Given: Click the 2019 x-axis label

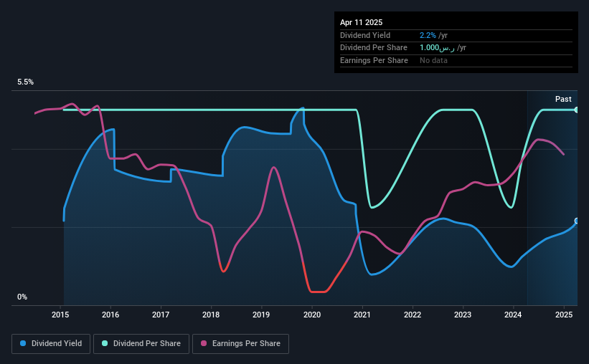Looking at the screenshot, I should 261,315.
